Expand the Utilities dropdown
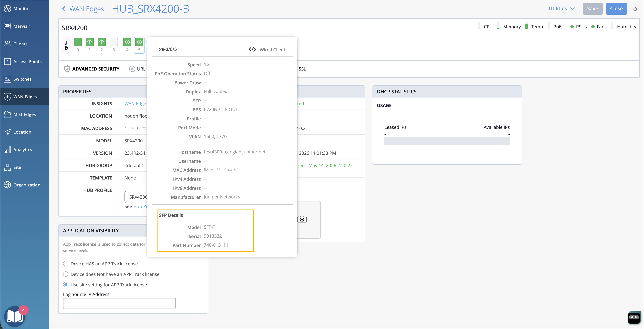The width and height of the screenshot is (644, 329). (x=561, y=9)
